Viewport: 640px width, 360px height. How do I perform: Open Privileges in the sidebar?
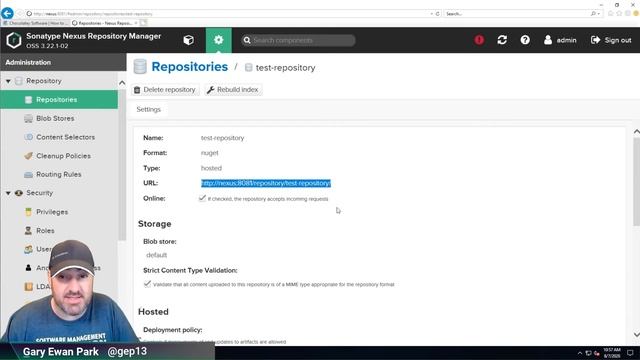point(52,212)
